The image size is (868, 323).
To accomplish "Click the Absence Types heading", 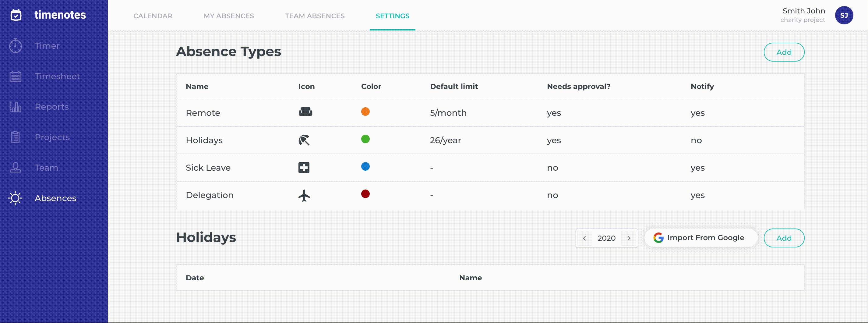I will [228, 51].
